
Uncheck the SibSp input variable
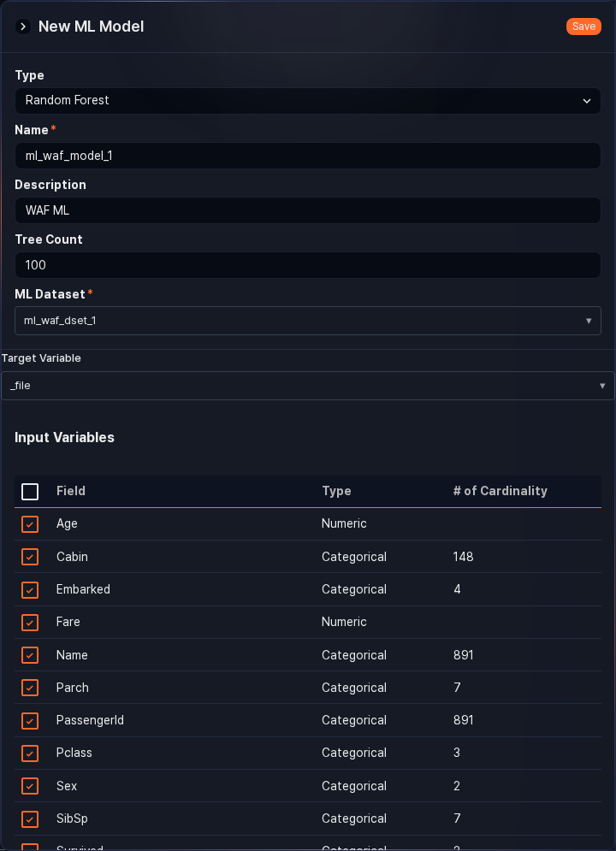tap(30, 818)
